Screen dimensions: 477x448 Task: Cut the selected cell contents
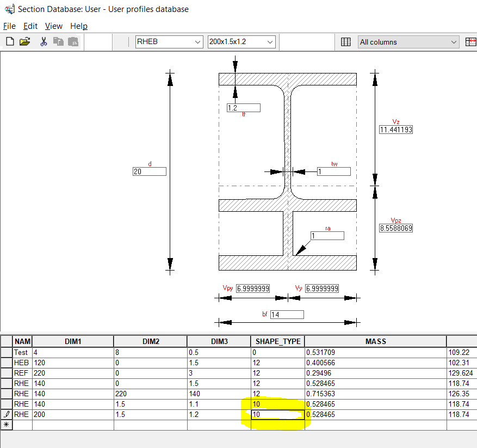pyautogui.click(x=43, y=41)
